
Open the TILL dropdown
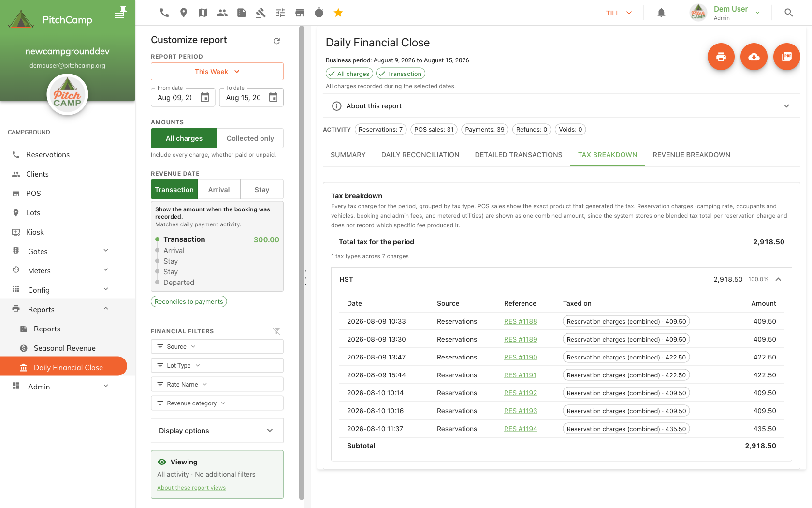click(619, 13)
